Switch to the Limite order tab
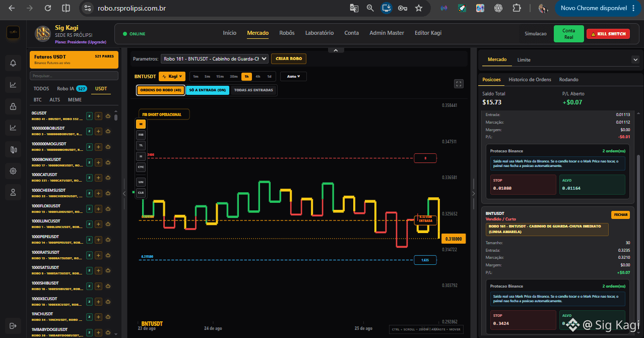Viewport: 644px width, 338px height. [x=524, y=60]
